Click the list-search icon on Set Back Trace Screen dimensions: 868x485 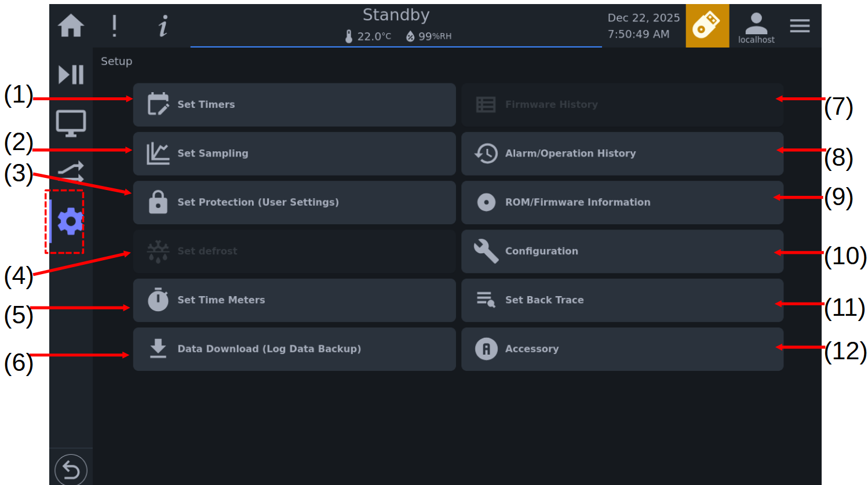click(486, 300)
